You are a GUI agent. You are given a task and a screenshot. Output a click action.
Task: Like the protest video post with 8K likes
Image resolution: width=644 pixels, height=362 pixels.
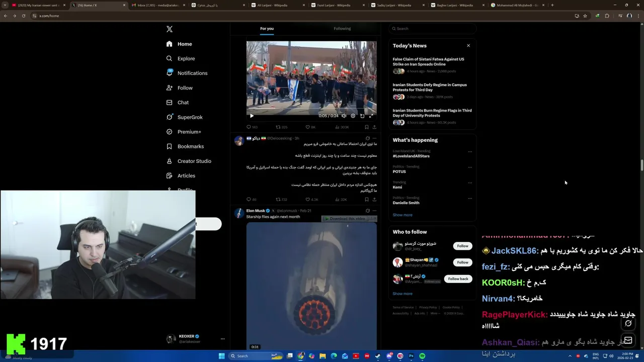coord(310,127)
